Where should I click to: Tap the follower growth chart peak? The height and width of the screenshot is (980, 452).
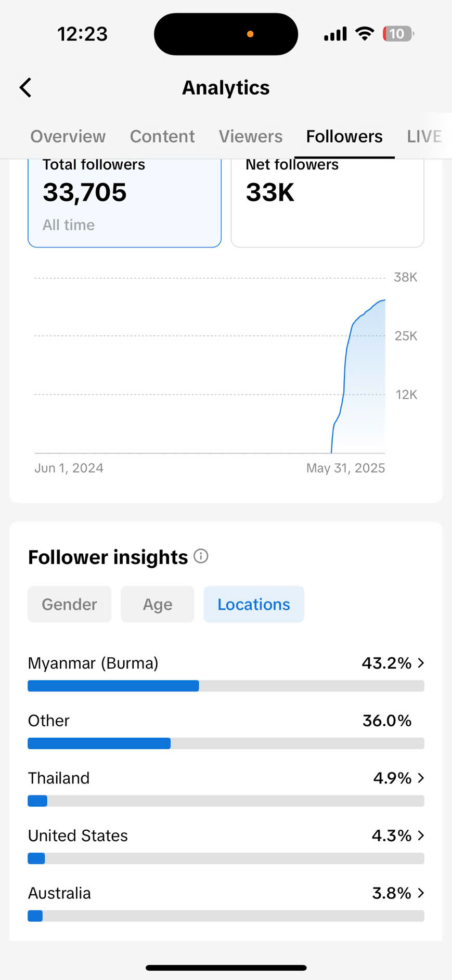pos(384,300)
